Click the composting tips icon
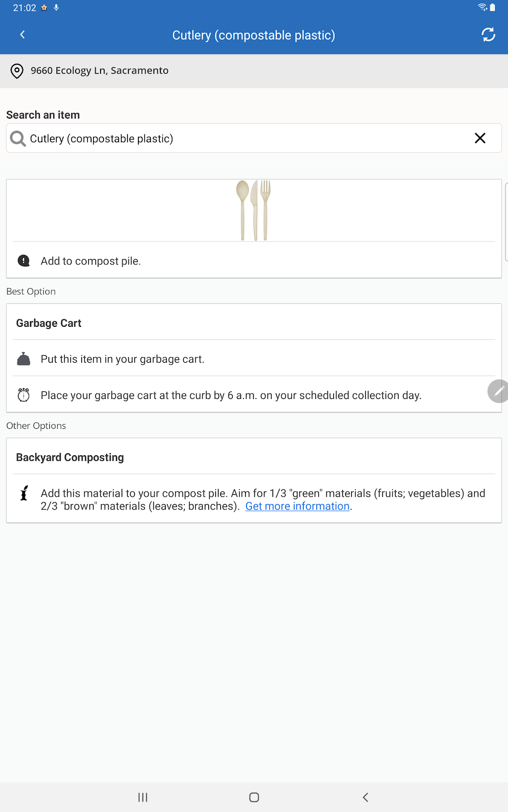 coord(23,493)
